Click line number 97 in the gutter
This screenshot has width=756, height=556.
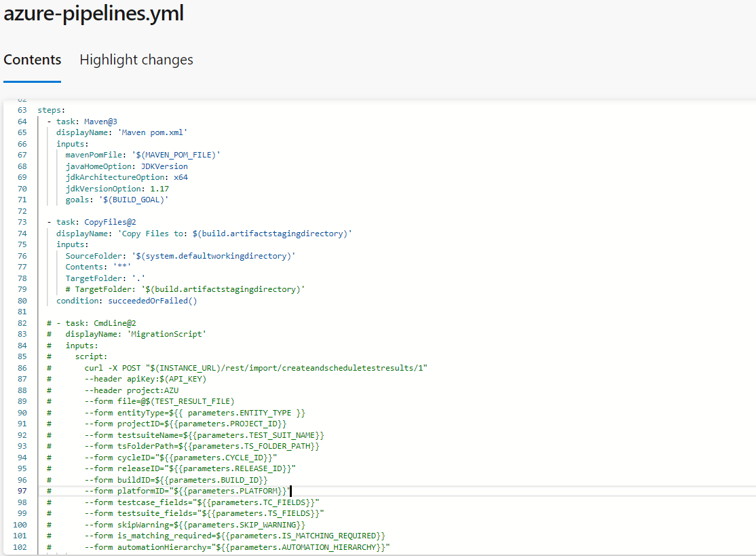point(21,490)
